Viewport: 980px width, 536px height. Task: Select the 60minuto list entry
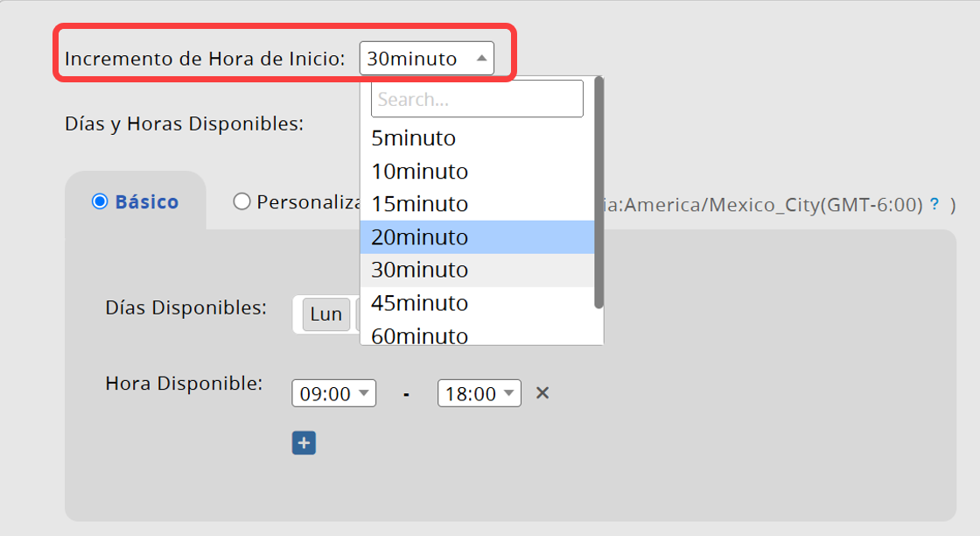[477, 335]
